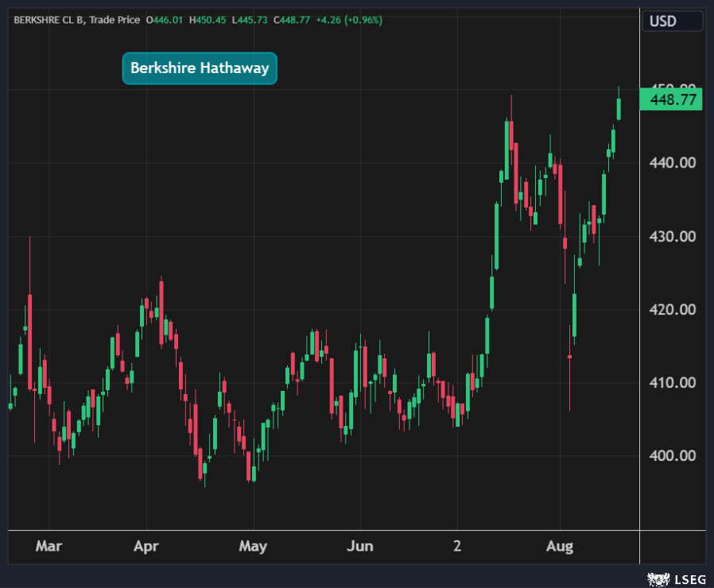Click the latest green candlestick near 448
The width and height of the screenshot is (714, 588).
(619, 107)
